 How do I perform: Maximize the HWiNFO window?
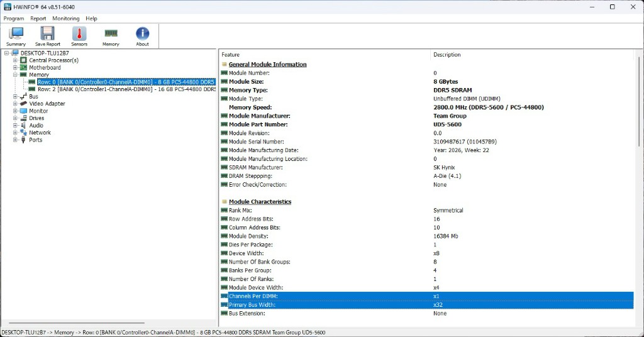pyautogui.click(x=613, y=7)
